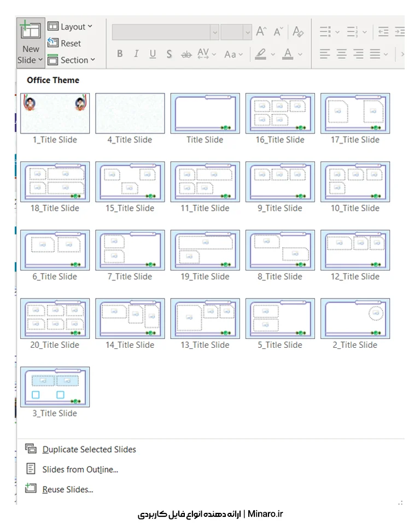Image resolution: width=420 pixels, height=525 pixels.
Task: Apply the text highlight color
Action: tap(260, 54)
